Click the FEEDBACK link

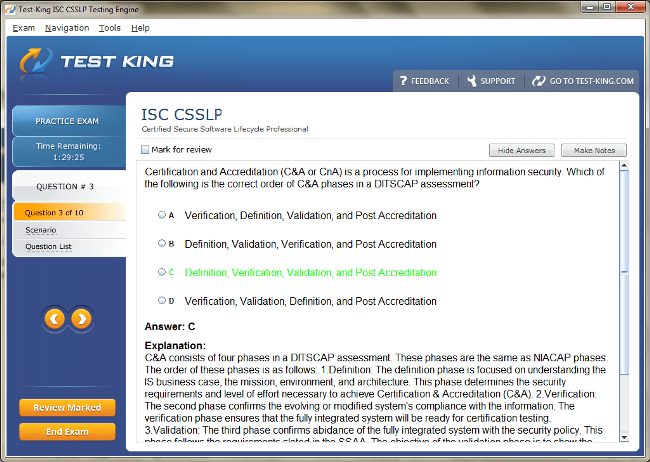pyautogui.click(x=430, y=81)
